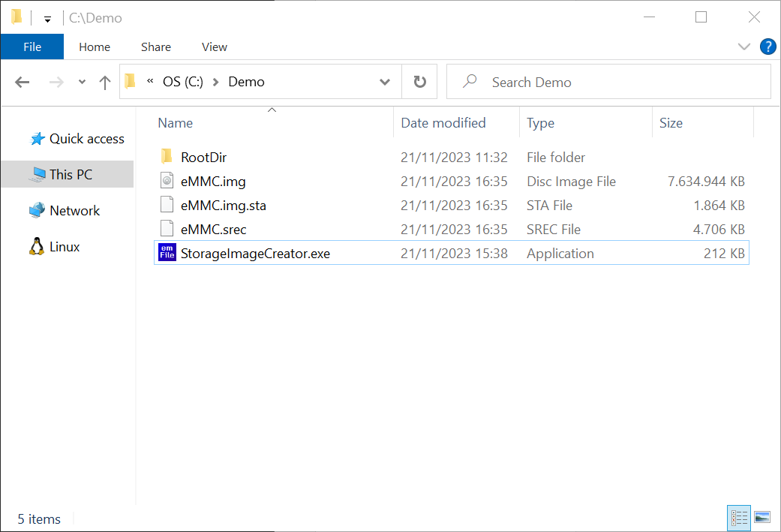Click the Up one level arrow
Image resolution: width=781 pixels, height=532 pixels.
coord(105,83)
